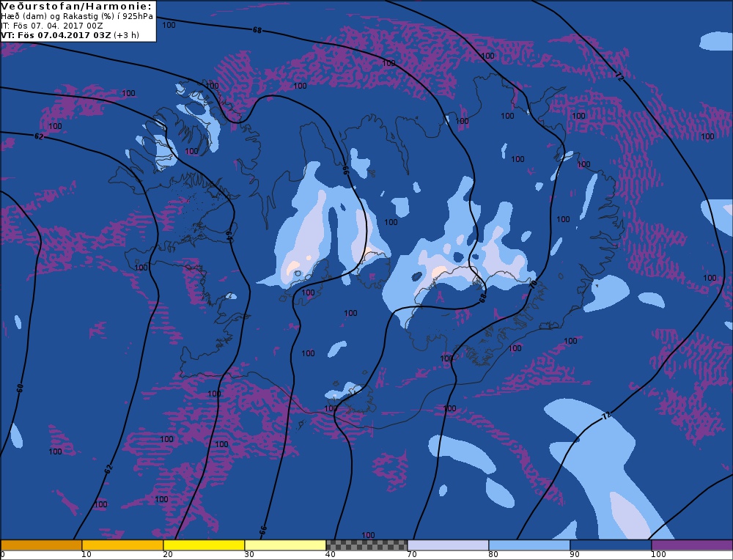Click the 'Hæð (dam) og Rakastig' subtitle
The image size is (733, 560).
(x=77, y=16)
